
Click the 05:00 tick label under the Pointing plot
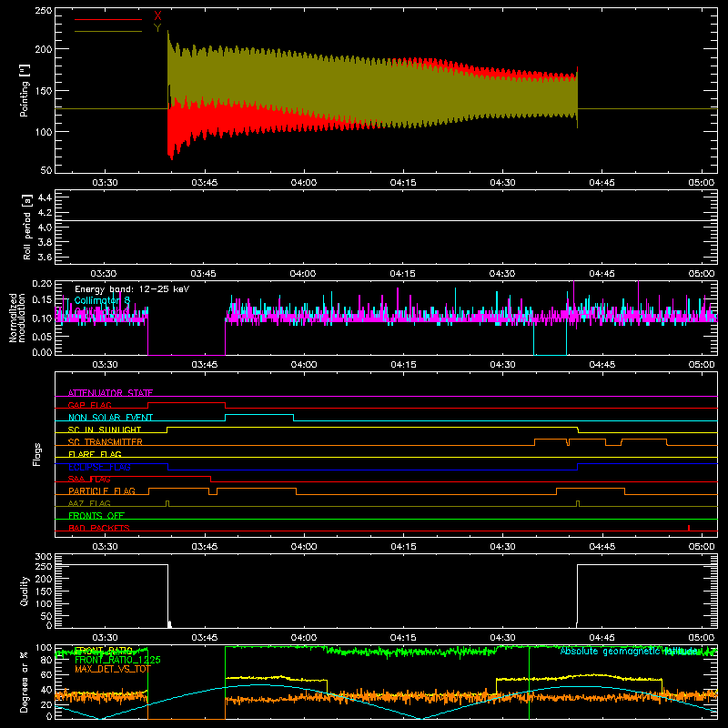tap(701, 183)
